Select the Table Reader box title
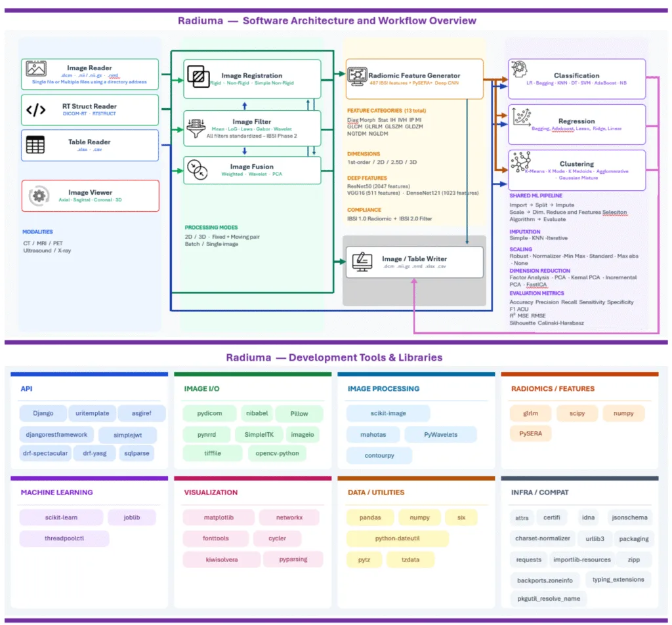The image size is (672, 625). tap(89, 142)
